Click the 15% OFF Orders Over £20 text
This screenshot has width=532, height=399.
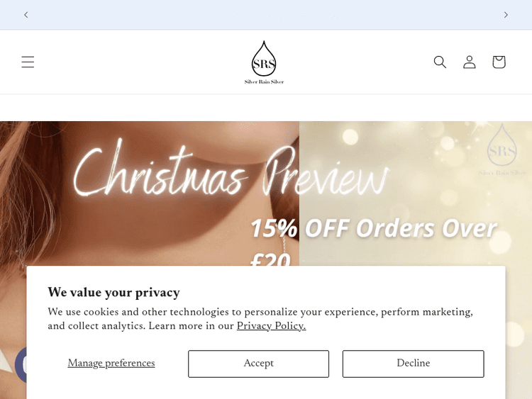point(373,242)
